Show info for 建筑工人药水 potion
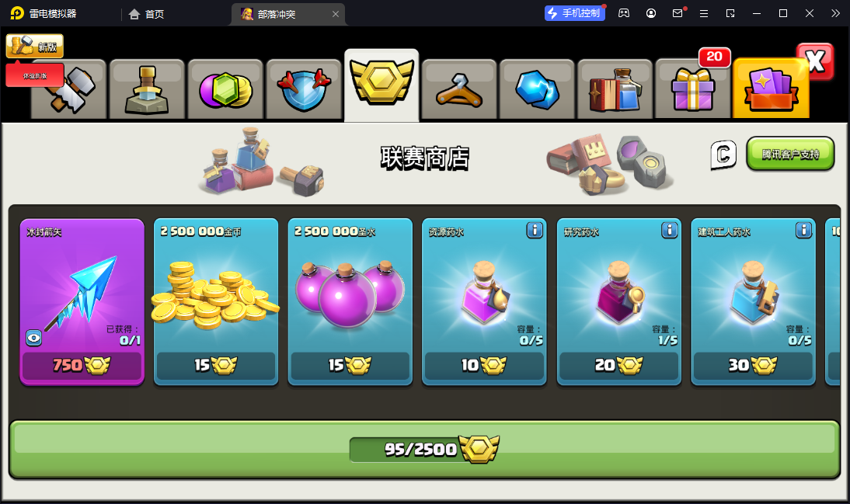850x504 pixels. click(803, 231)
